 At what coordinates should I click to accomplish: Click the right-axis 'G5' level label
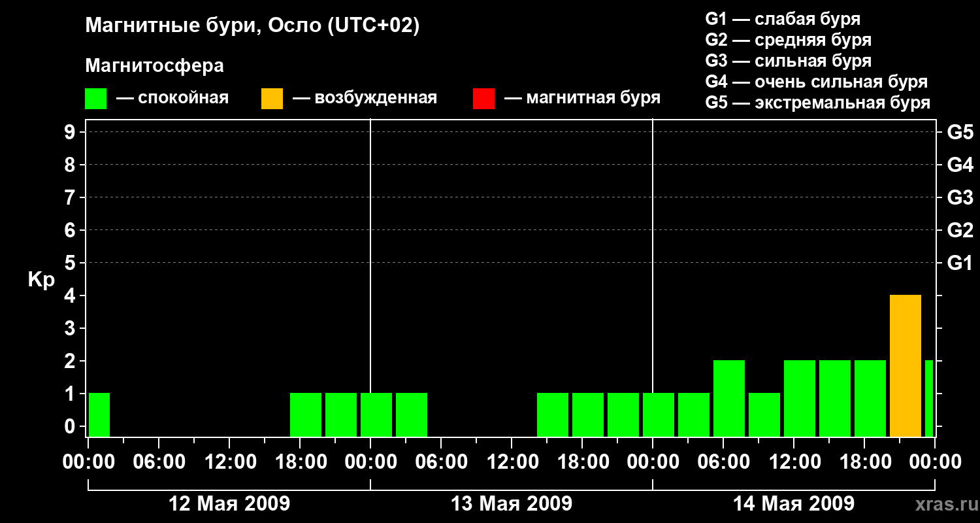pos(960,132)
